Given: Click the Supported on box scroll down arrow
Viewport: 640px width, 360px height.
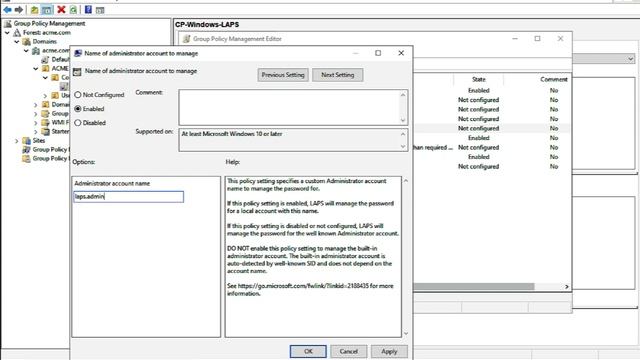Looking at the screenshot, I should click(403, 147).
